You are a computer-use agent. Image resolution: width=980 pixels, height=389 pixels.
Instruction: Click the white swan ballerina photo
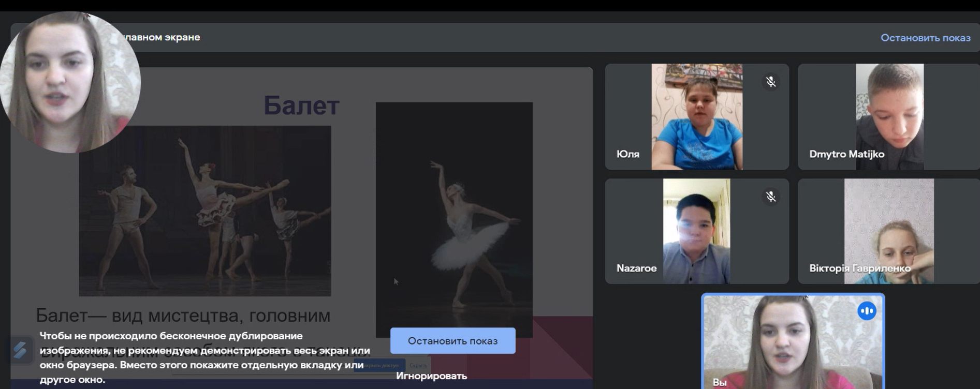click(454, 217)
